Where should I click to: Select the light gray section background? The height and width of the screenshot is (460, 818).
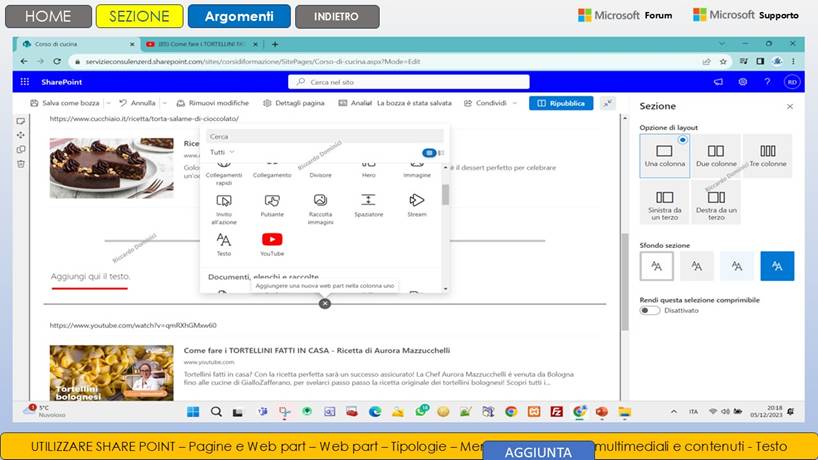pos(696,266)
